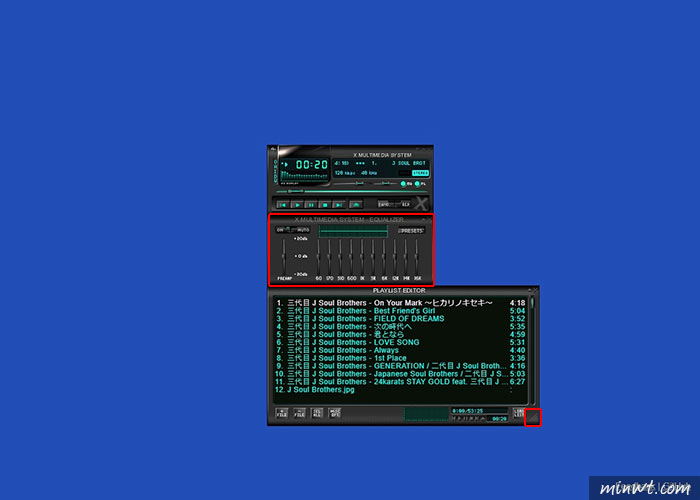Click the song position seek bar
Viewport: 700px width, 500px height.
[x=352, y=192]
